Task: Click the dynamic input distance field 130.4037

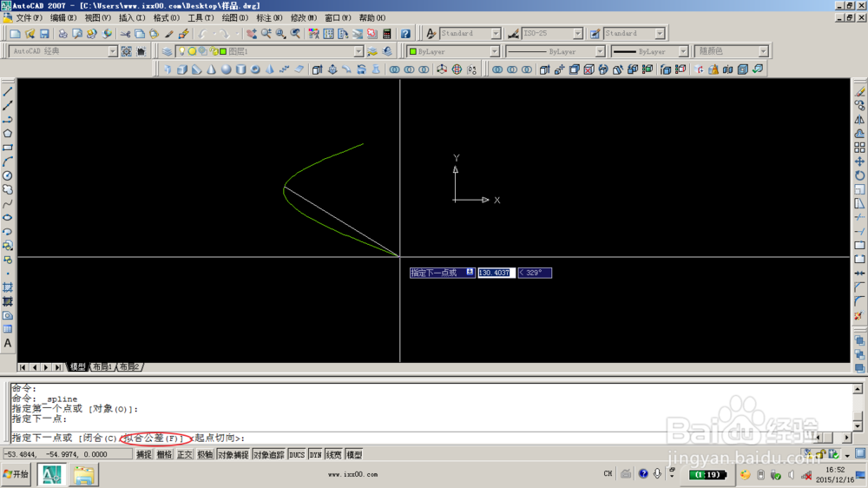Action: [496, 273]
